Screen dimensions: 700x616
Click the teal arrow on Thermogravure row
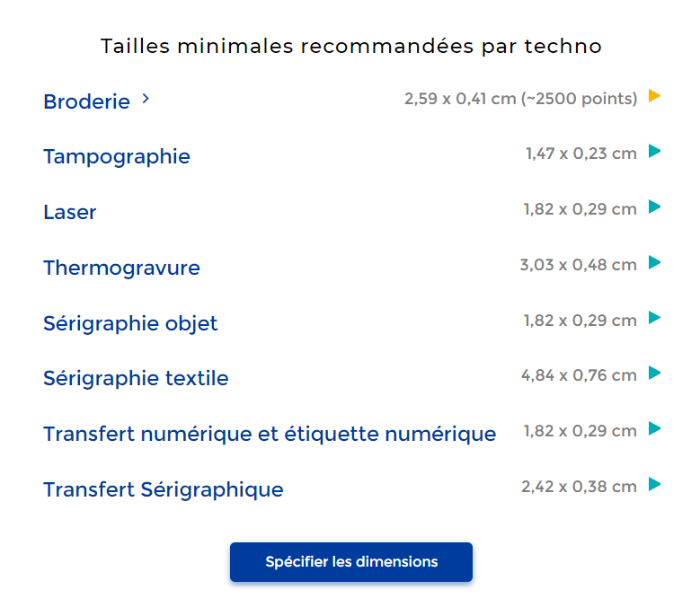655,263
